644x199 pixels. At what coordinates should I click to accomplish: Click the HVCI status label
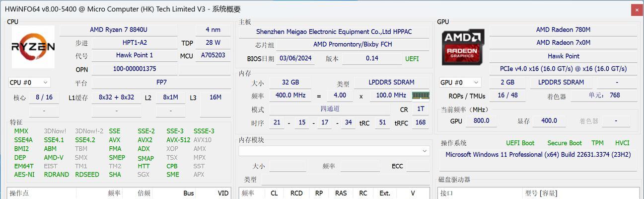(x=622, y=143)
